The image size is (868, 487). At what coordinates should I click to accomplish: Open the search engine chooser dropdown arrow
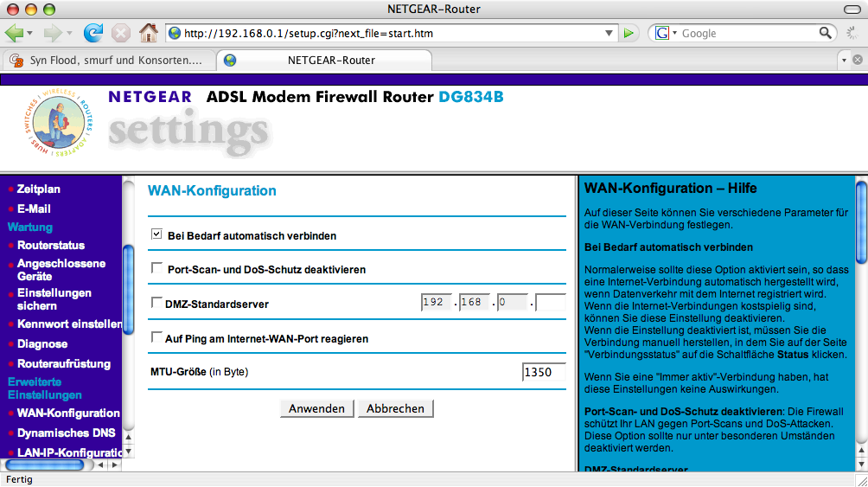[x=674, y=33]
